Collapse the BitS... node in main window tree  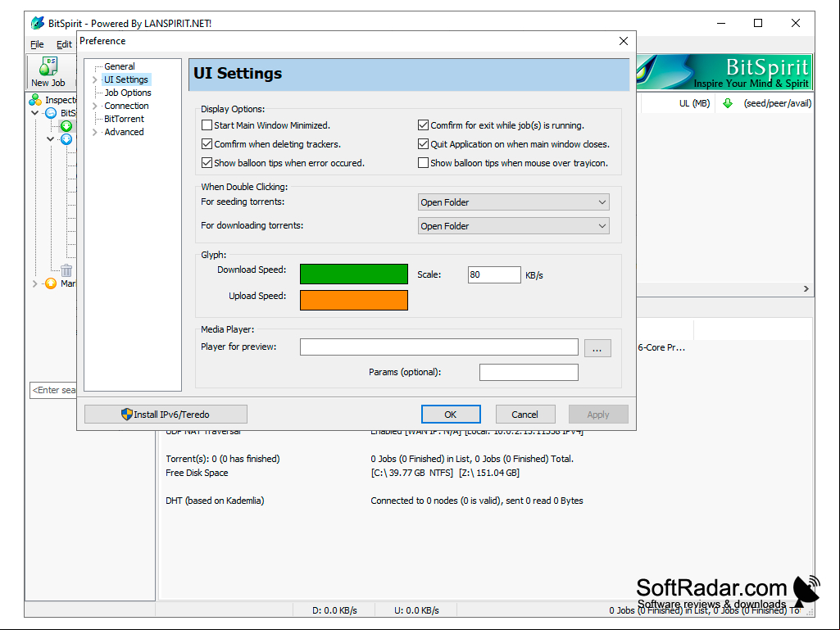[35, 113]
